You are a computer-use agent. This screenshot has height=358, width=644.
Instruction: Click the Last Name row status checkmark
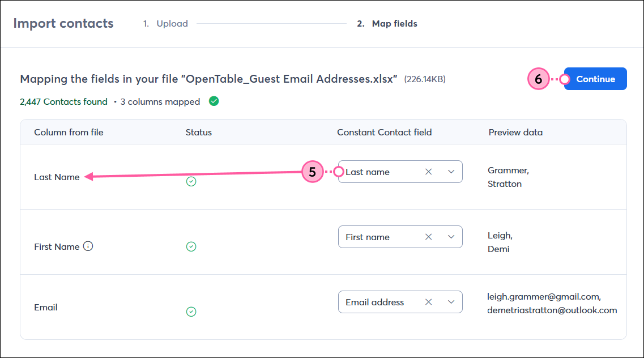point(191,181)
